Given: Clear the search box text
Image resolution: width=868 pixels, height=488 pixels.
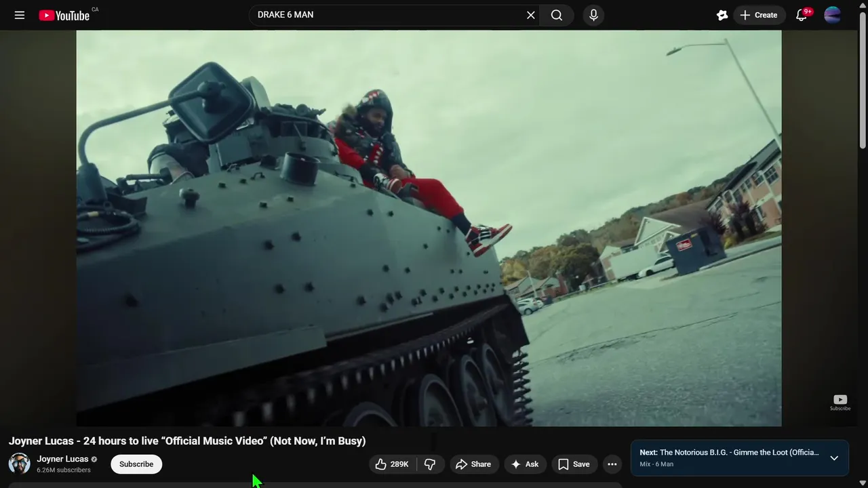Looking at the screenshot, I should (531, 15).
